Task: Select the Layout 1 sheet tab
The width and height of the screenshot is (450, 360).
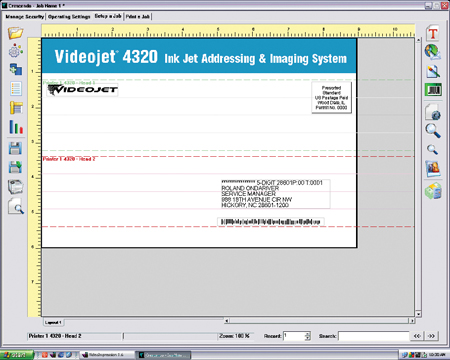Action: click(53, 322)
